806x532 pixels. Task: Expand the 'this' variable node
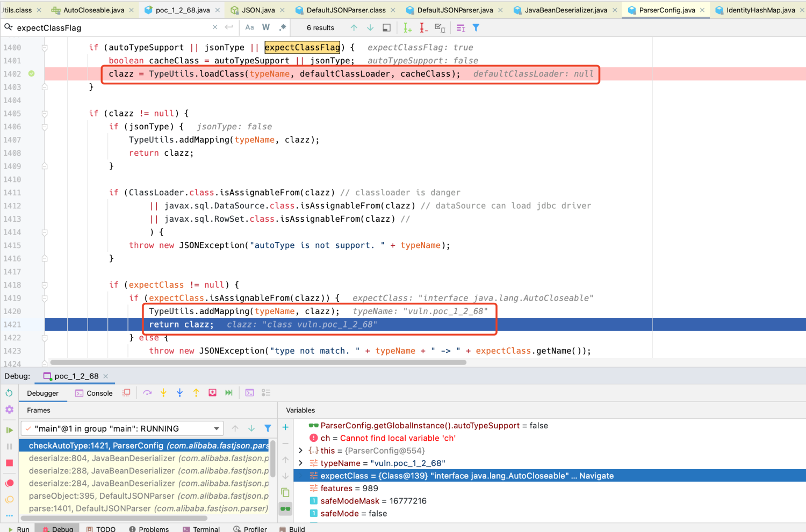point(300,450)
